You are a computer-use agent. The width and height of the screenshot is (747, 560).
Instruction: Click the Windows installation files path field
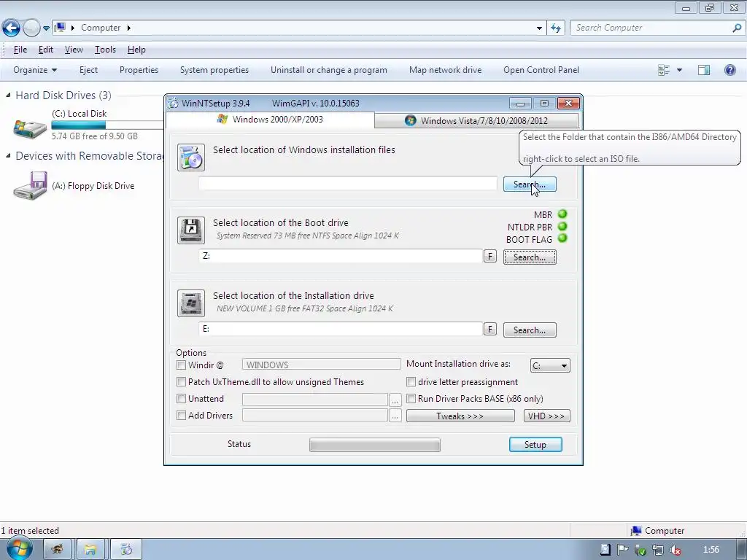[x=348, y=183]
